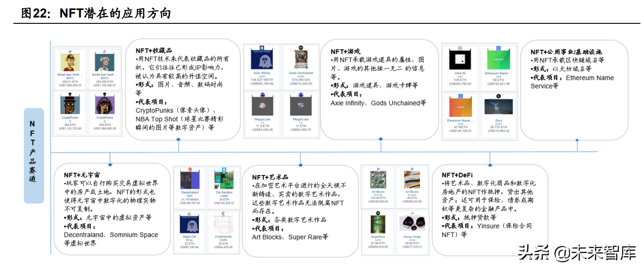
Task: Click the Art Blocks 104.99 ETH artwork
Action: click(379, 180)
